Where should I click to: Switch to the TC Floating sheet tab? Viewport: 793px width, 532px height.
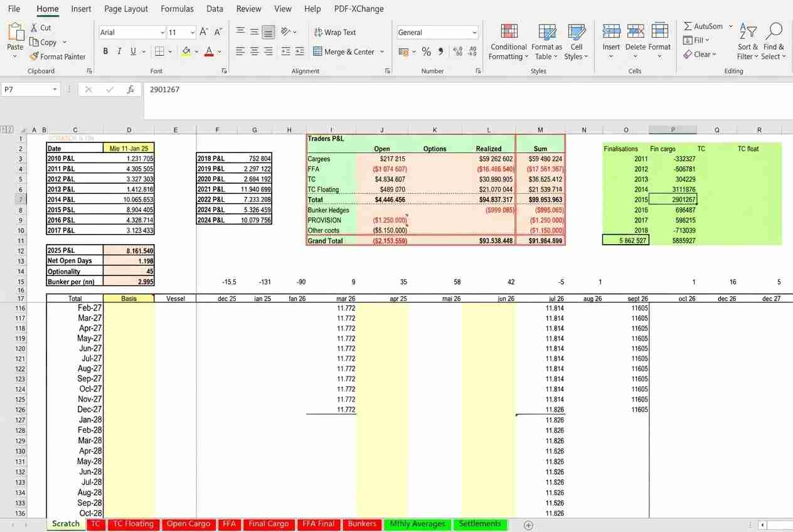coord(133,524)
